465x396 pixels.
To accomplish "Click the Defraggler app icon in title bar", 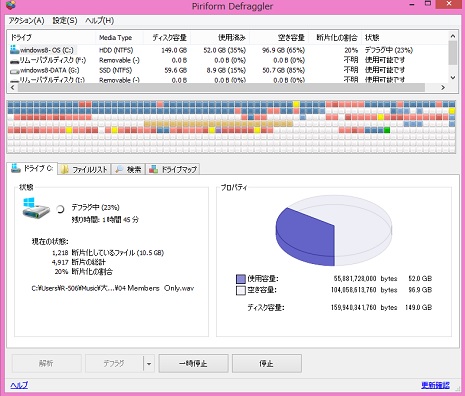I will click(x=11, y=4).
